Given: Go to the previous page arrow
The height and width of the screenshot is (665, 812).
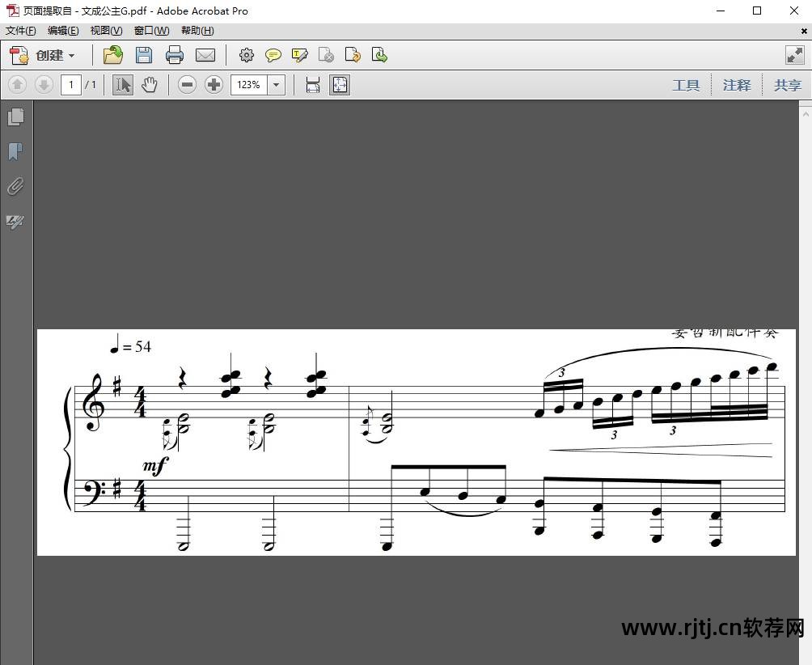Looking at the screenshot, I should pos(17,84).
